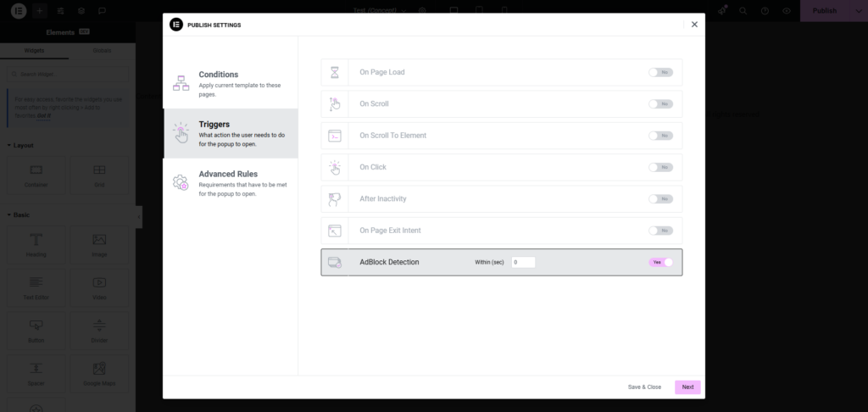
Task: Click Got it link in favorites tip
Action: (x=43, y=116)
